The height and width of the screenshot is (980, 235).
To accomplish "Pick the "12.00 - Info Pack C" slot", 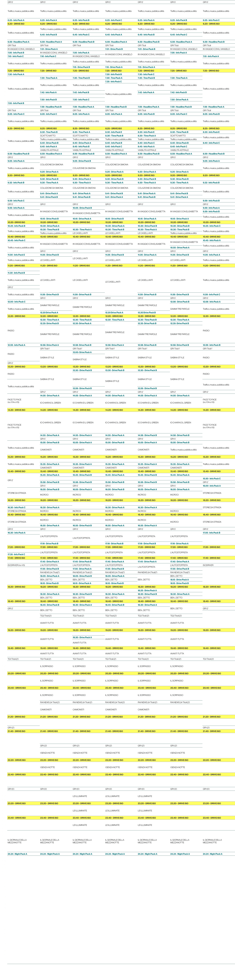I will click(16, 302).
